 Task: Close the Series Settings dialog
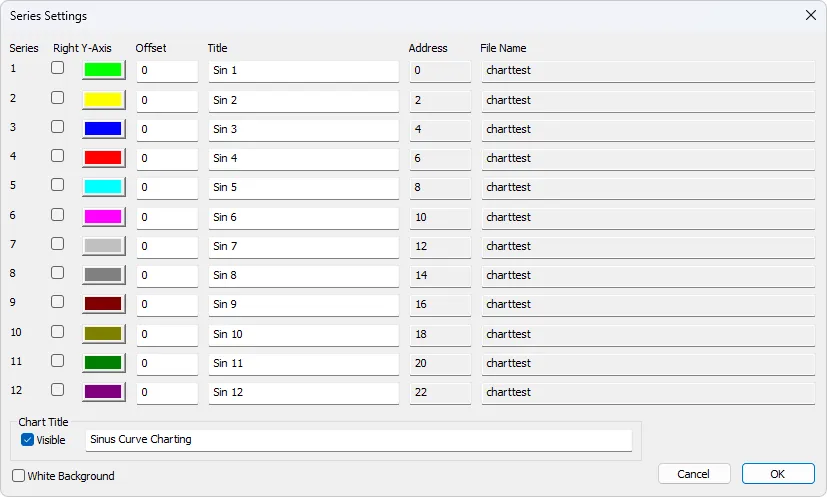tap(810, 15)
